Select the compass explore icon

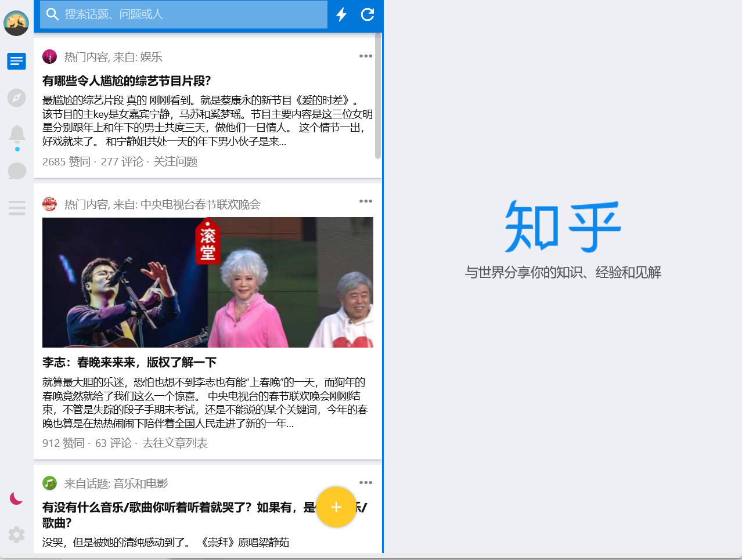click(x=16, y=98)
